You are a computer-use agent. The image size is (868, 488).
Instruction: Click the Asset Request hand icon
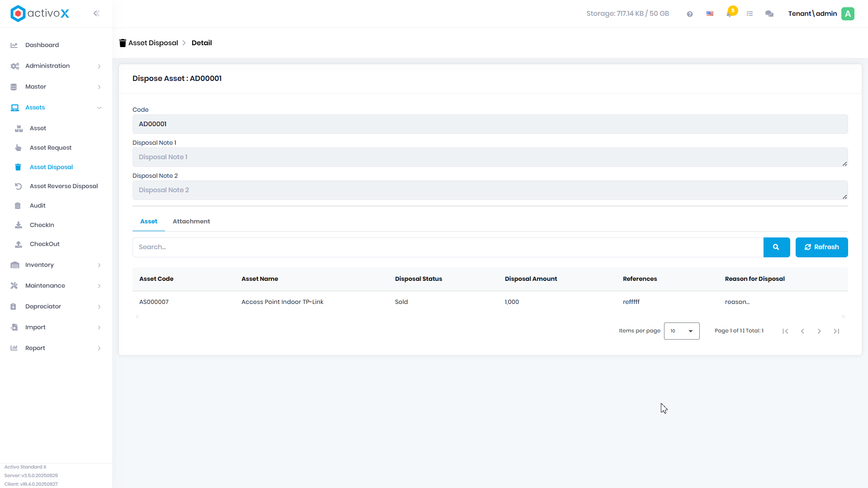tap(18, 148)
